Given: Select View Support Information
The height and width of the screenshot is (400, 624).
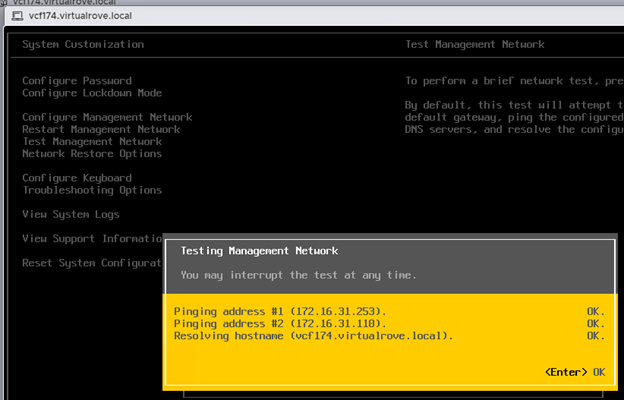Looking at the screenshot, I should pyautogui.click(x=92, y=238).
